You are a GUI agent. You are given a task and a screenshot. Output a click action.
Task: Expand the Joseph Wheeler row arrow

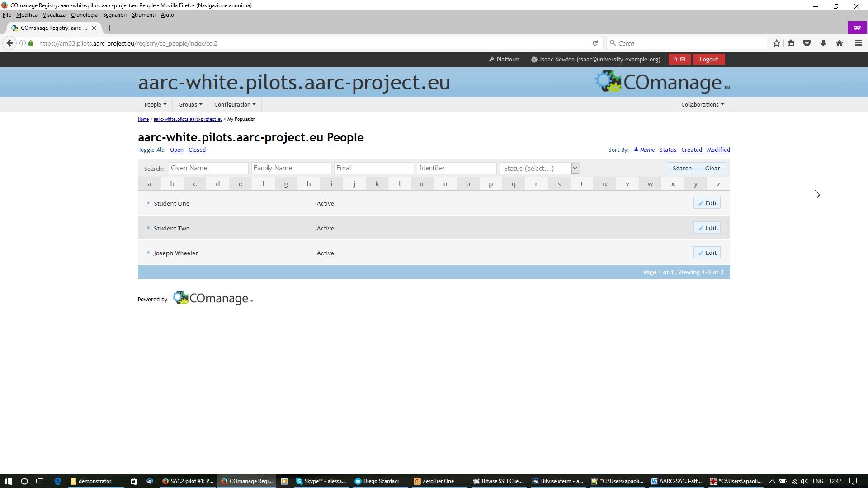click(x=148, y=253)
